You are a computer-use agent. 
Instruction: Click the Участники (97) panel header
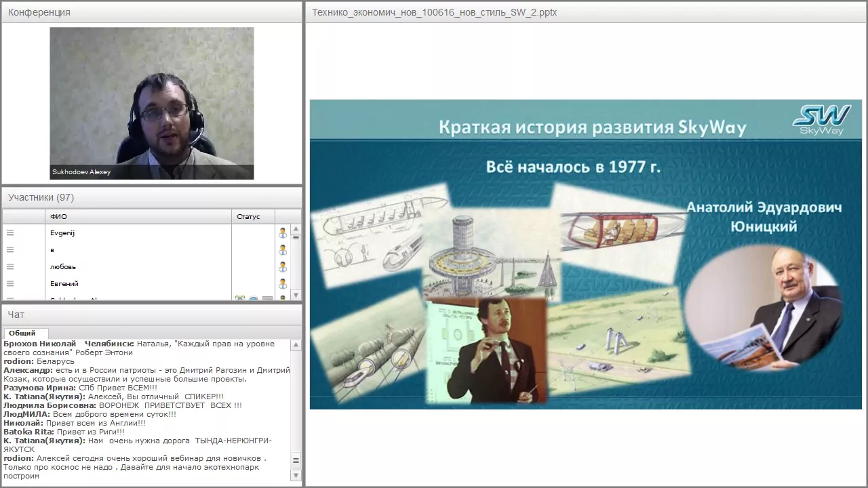152,197
